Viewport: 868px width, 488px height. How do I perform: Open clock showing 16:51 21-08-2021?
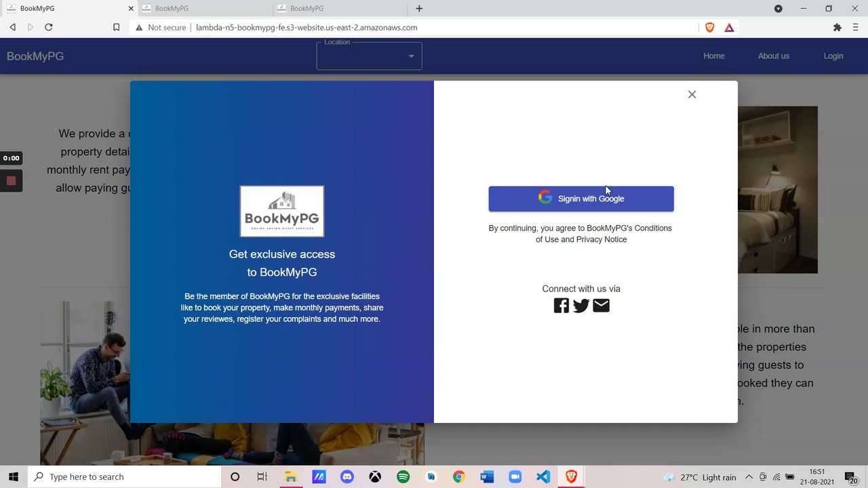click(x=817, y=476)
